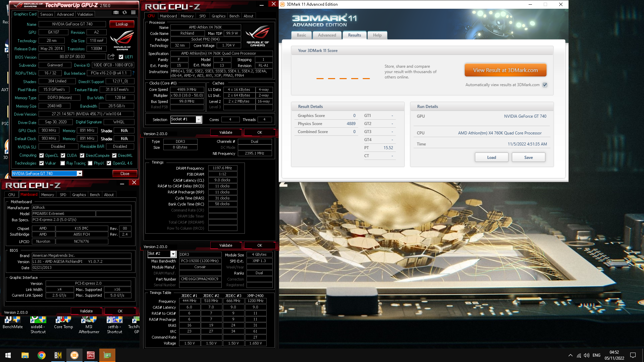Open BenchMate desktop shortcut
This screenshot has width=644, height=362.
[13, 323]
